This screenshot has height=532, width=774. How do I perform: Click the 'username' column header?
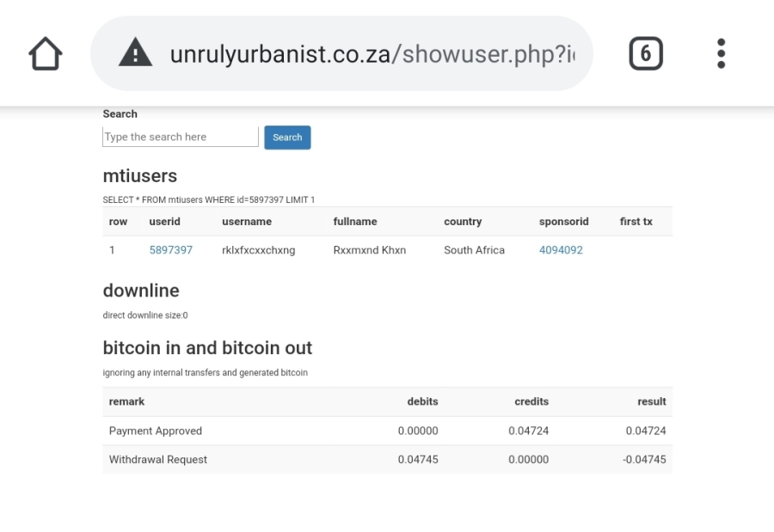(x=246, y=222)
